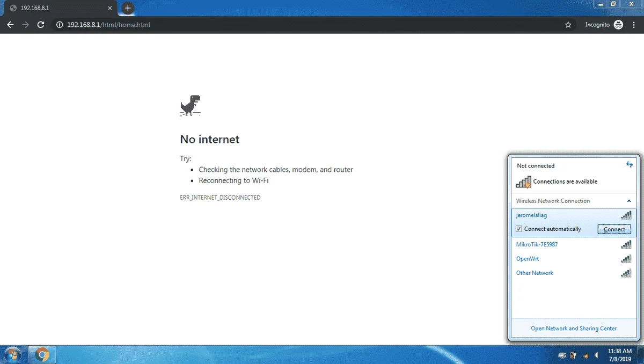
Task: Click the Incognito label text
Action: pyautogui.click(x=597, y=25)
